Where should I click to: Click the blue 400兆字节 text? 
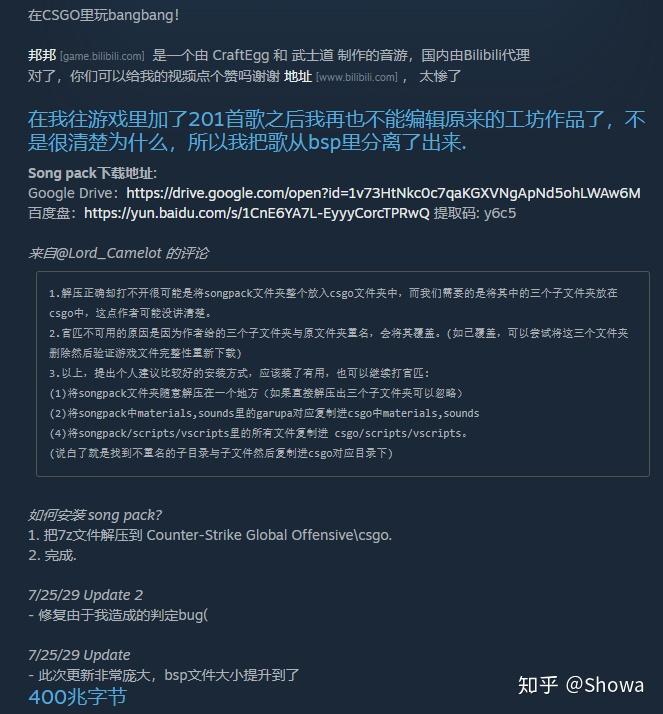[x=77, y=697]
